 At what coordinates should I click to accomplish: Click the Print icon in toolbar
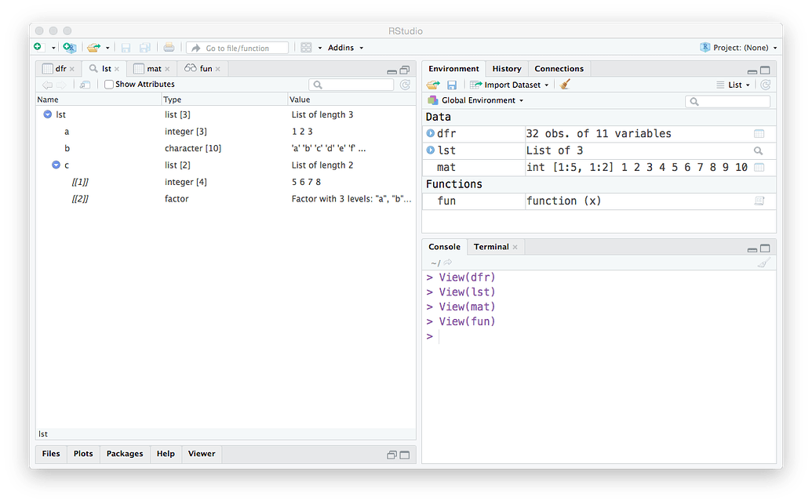[x=169, y=48]
